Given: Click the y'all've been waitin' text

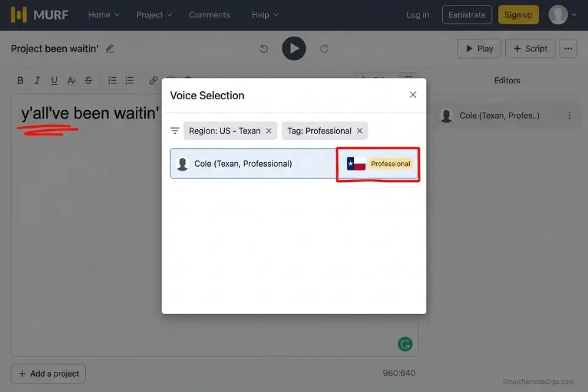Looking at the screenshot, I should click(x=89, y=113).
